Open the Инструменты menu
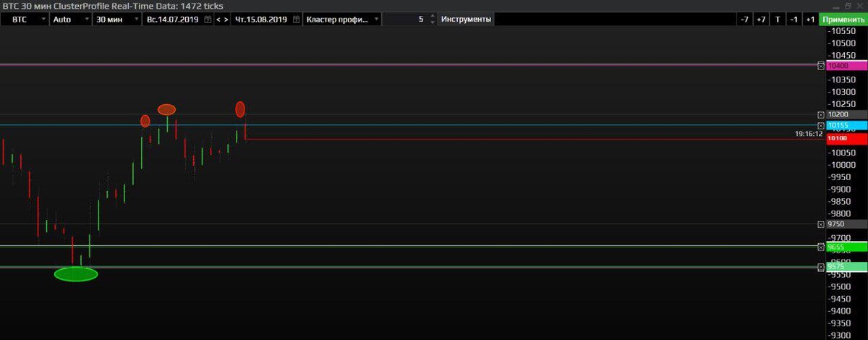The width and height of the screenshot is (868, 340). [466, 20]
